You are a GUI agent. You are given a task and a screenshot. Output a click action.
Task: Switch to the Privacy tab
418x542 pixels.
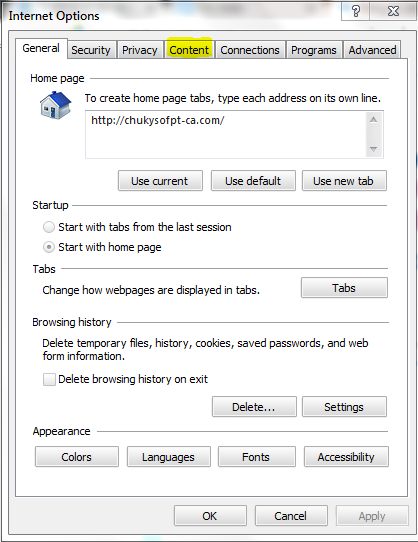pyautogui.click(x=140, y=50)
